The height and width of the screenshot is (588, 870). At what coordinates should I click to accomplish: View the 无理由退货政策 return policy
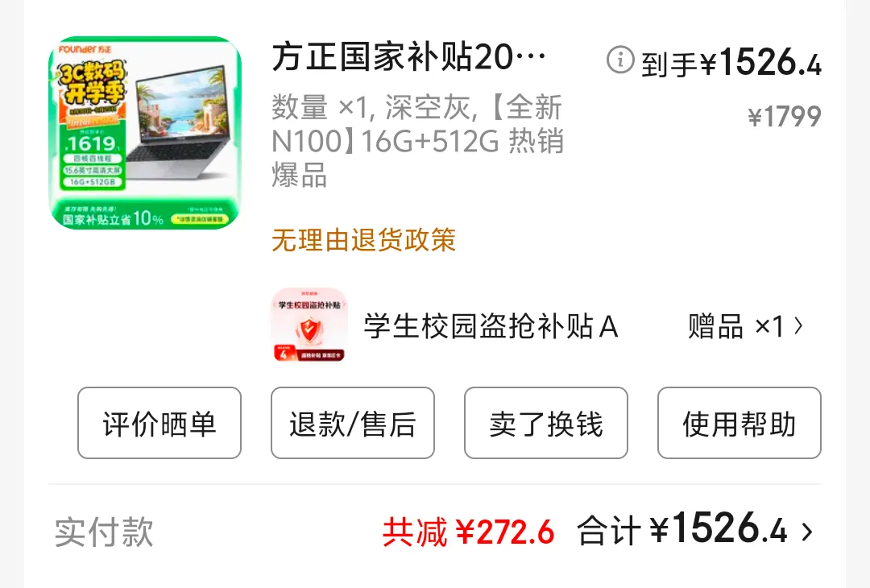pyautogui.click(x=363, y=240)
